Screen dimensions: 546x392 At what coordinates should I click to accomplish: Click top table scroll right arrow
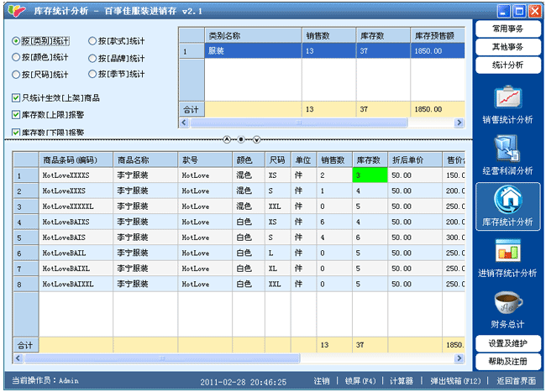click(459, 123)
